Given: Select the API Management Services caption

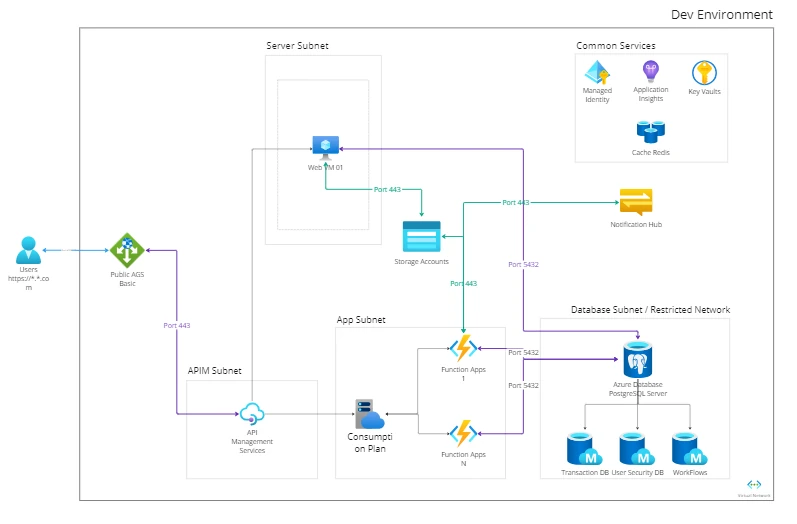Looking at the screenshot, I should tap(252, 441).
